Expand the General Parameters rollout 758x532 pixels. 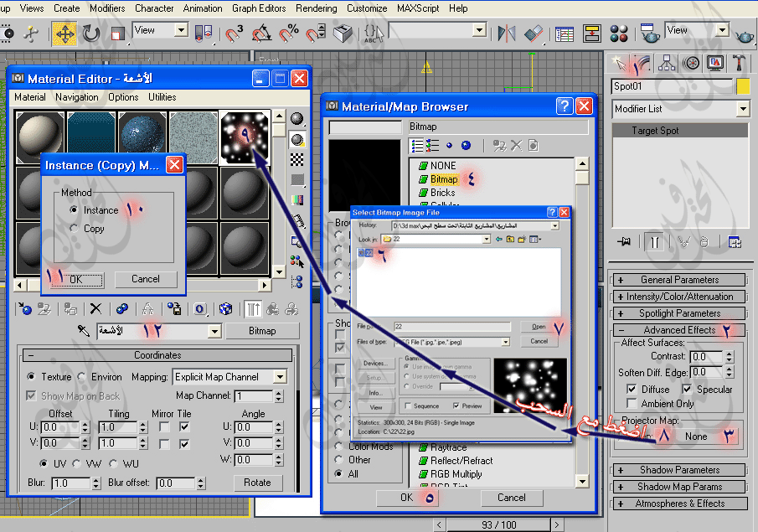pos(678,280)
